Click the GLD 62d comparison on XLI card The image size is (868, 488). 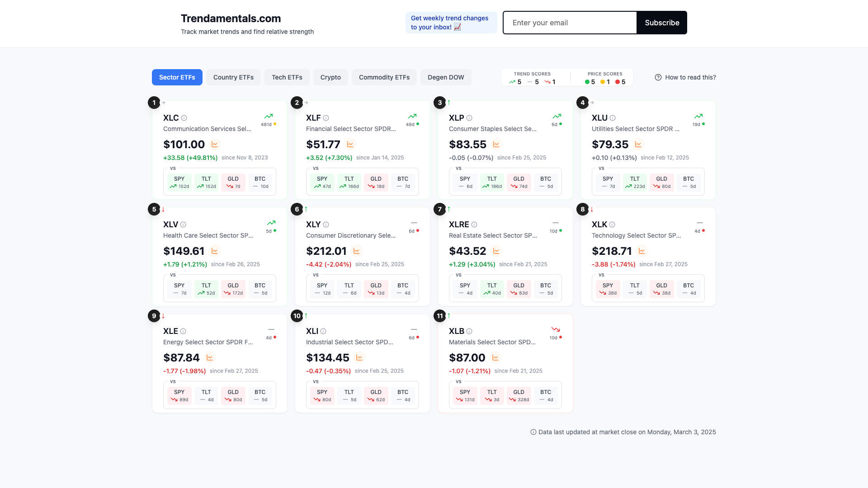coord(376,396)
